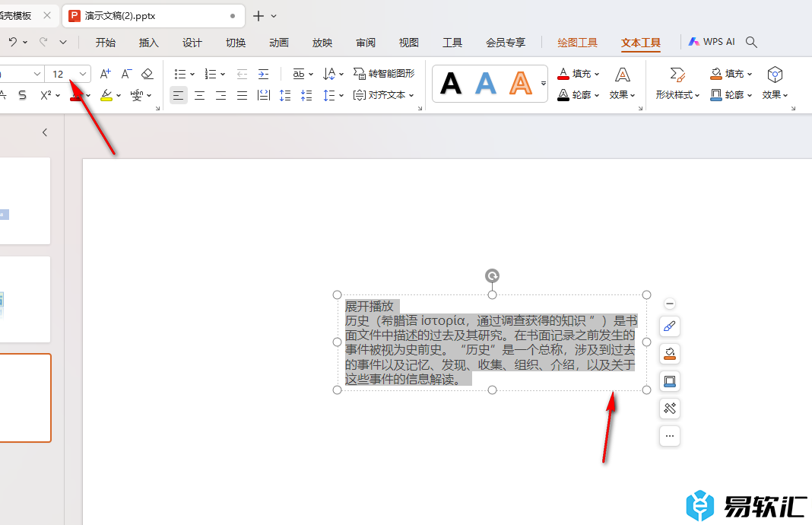Open text 填充 fill options
Viewport: 812px width, 525px height.
click(578, 74)
